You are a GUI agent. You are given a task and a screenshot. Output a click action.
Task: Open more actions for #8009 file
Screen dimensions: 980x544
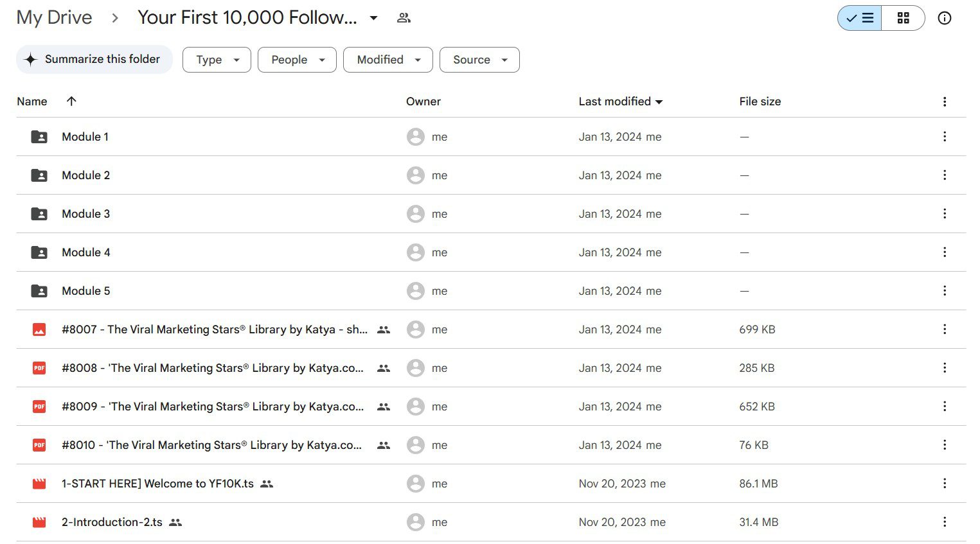[945, 406]
